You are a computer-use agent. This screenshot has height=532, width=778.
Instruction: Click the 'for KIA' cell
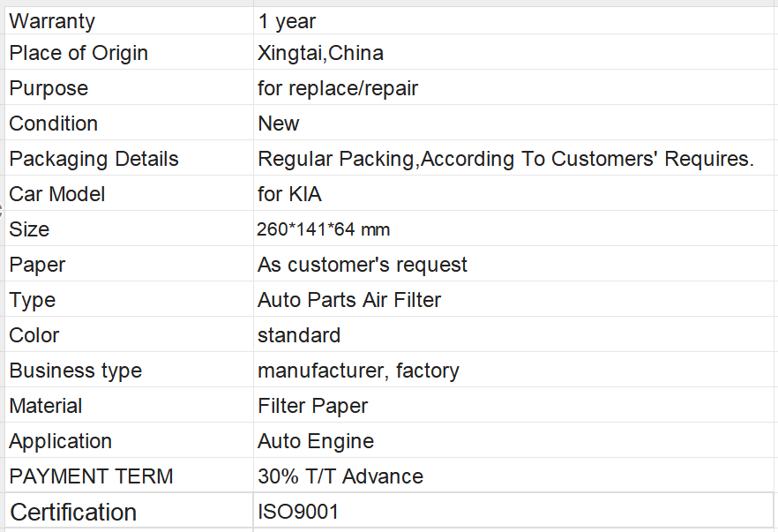[x=515, y=193]
